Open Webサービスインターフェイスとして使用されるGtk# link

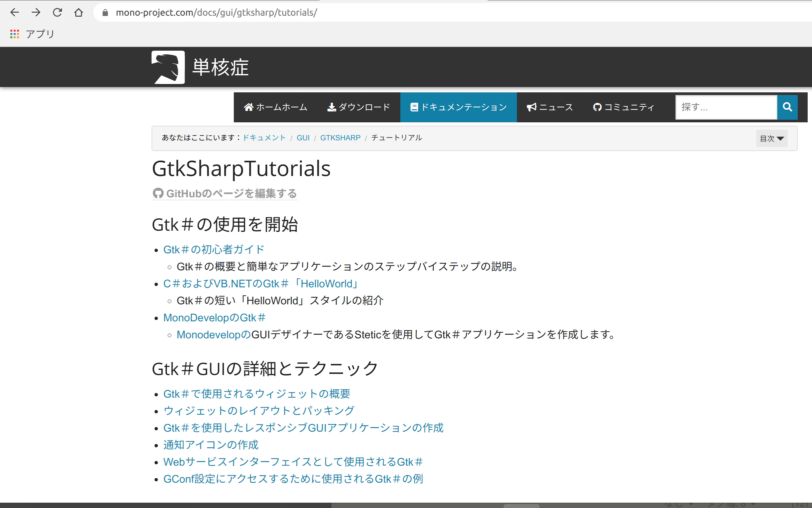coord(293,462)
